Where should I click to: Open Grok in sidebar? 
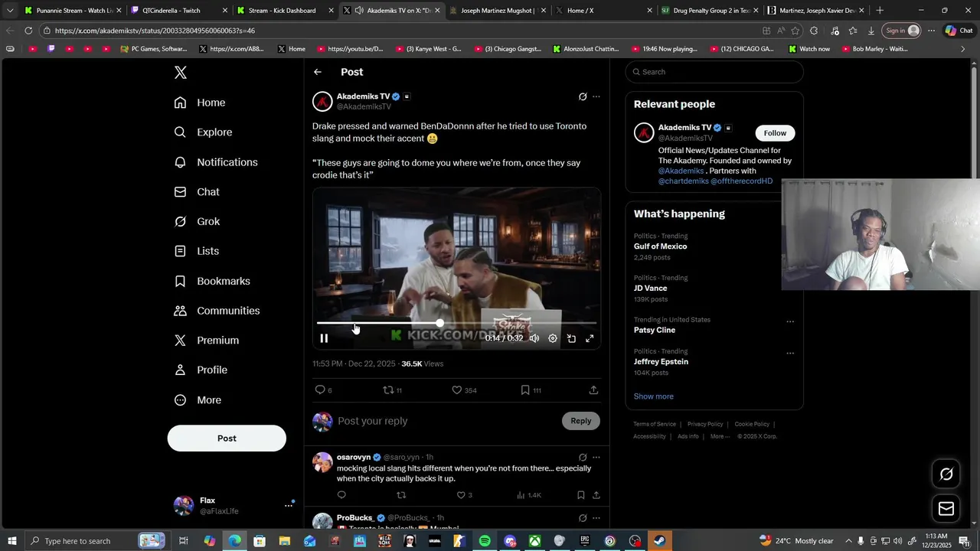pos(197,221)
